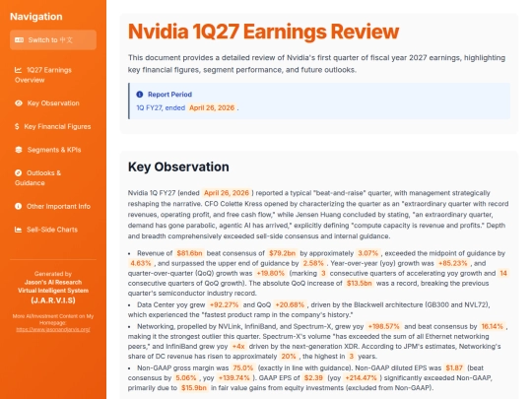Viewport: 532px width, 399px height.
Task: Navigate to Key Financial Figures
Action: tap(53, 126)
